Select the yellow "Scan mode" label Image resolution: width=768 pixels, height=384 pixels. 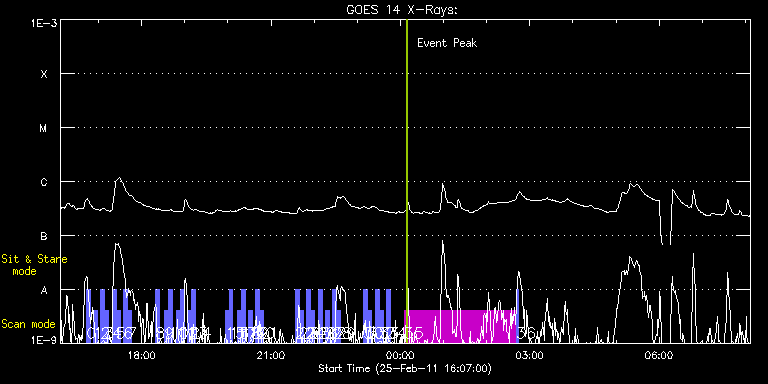(28, 324)
